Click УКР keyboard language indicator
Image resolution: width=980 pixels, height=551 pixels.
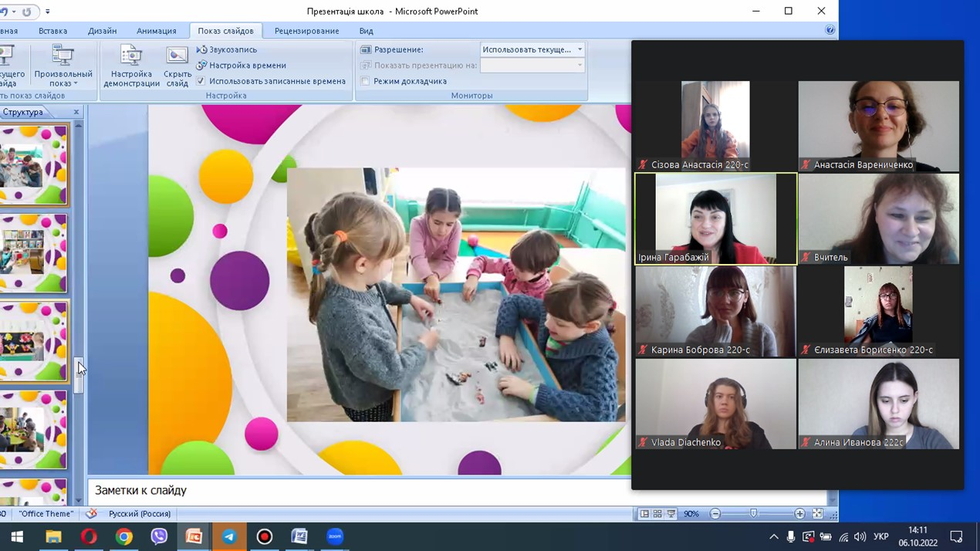(880, 536)
